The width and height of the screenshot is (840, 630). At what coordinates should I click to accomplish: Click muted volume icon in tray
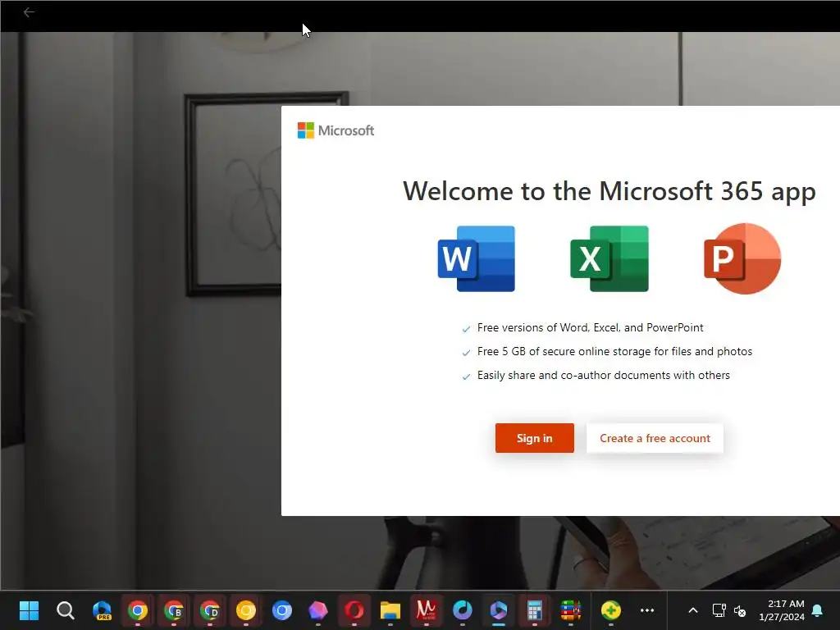click(740, 610)
